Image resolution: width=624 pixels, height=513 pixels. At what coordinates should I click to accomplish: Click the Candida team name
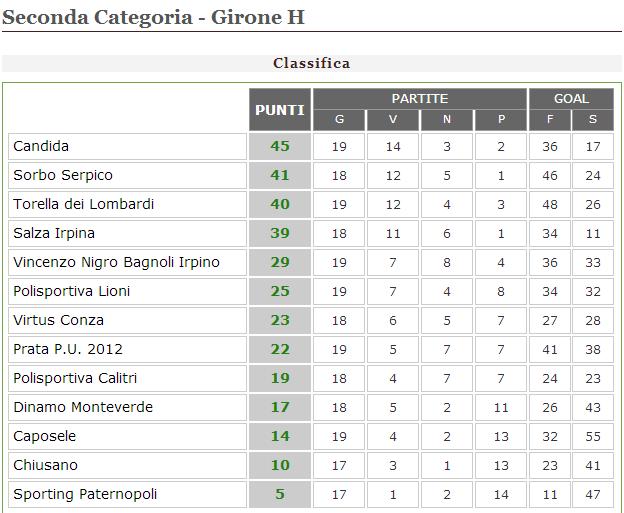coord(41,147)
